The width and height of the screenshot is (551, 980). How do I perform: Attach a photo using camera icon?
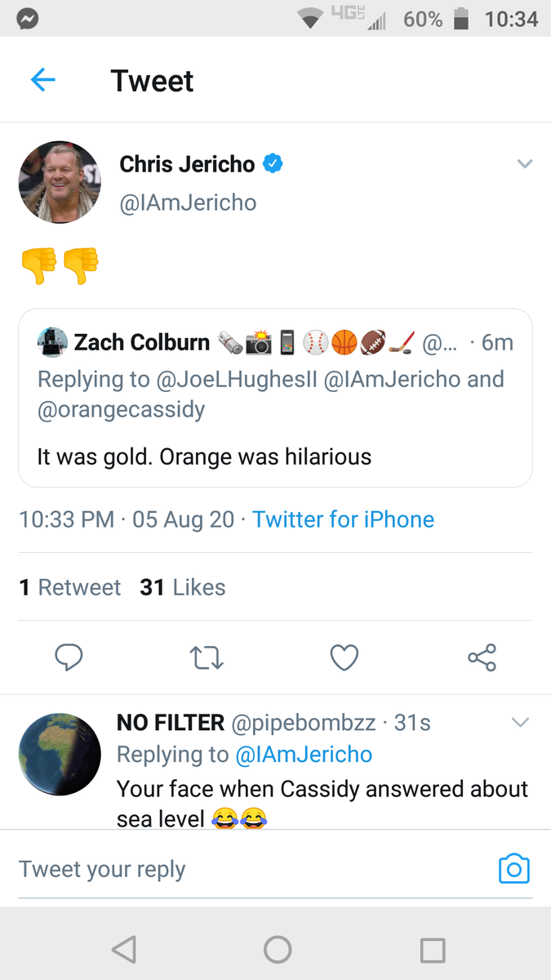point(513,869)
